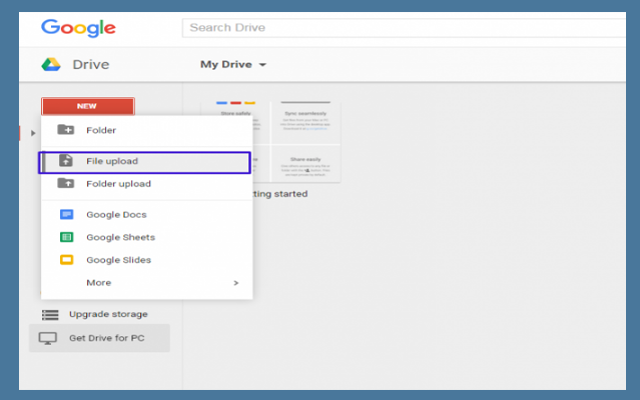The height and width of the screenshot is (400, 640).
Task: Click the Upgrade storage list icon
Action: (x=50, y=315)
